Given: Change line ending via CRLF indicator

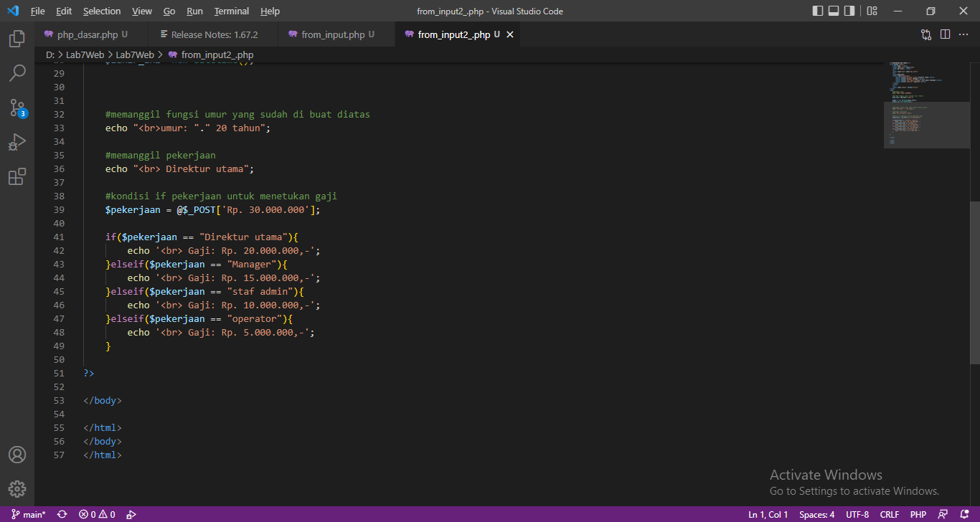Looking at the screenshot, I should (x=890, y=514).
